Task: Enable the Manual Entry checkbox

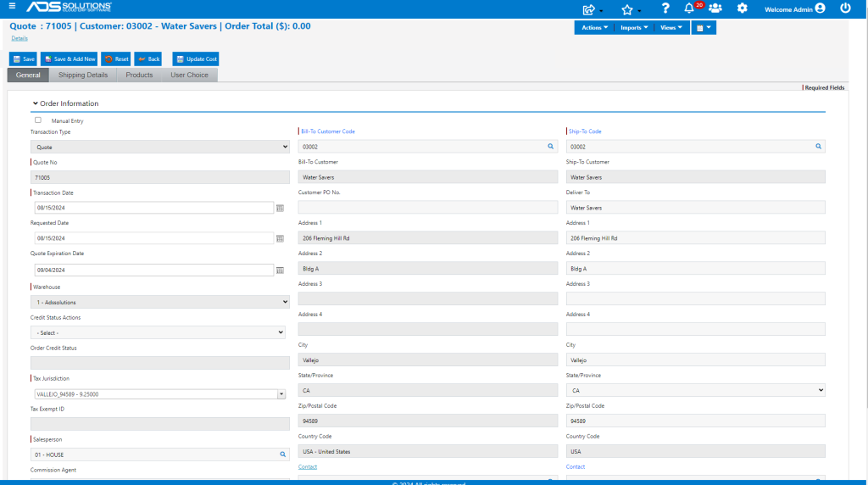Action: coord(37,120)
